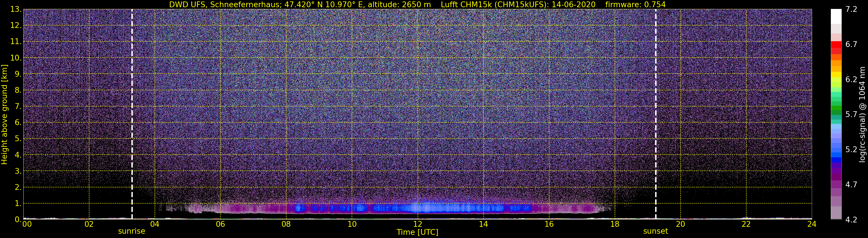Click the y-axis tick label '7.'
Image resolution: width=868 pixels, height=238 pixels.
coord(18,107)
